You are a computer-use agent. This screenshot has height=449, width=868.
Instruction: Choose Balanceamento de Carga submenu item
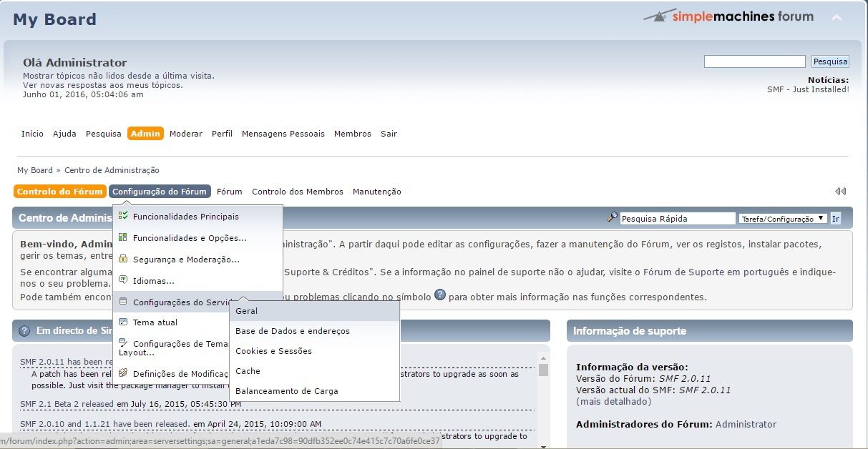[x=314, y=391]
